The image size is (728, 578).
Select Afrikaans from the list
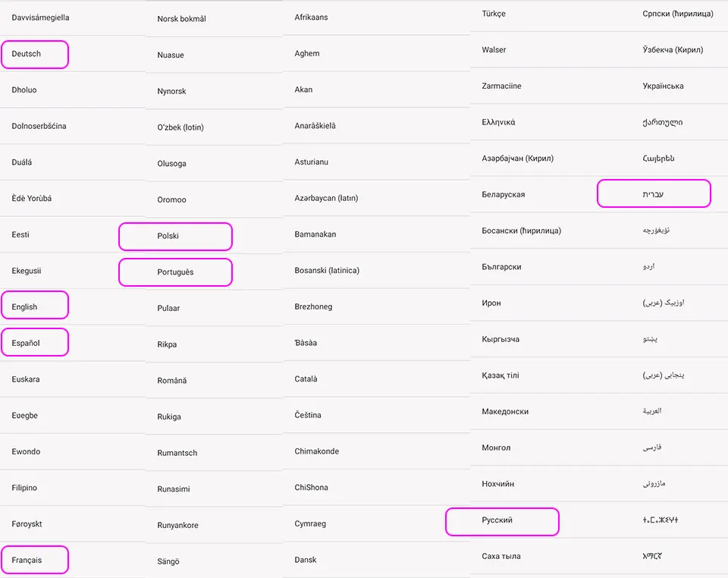click(311, 17)
